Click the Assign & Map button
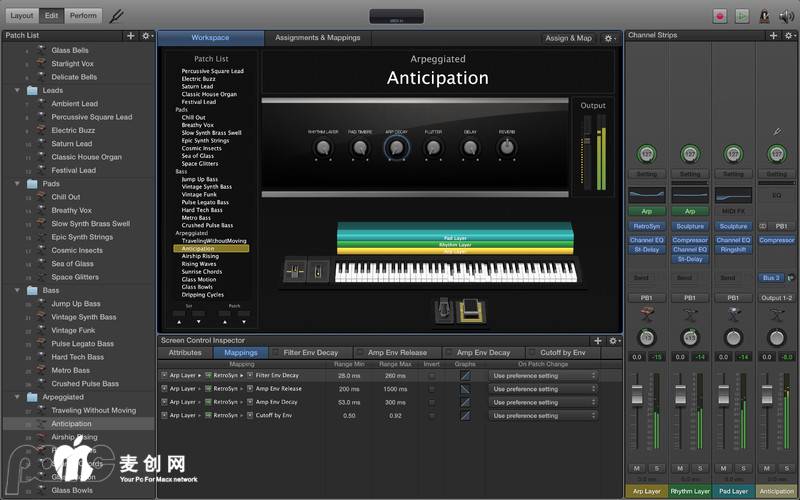The image size is (800, 500). click(x=568, y=38)
